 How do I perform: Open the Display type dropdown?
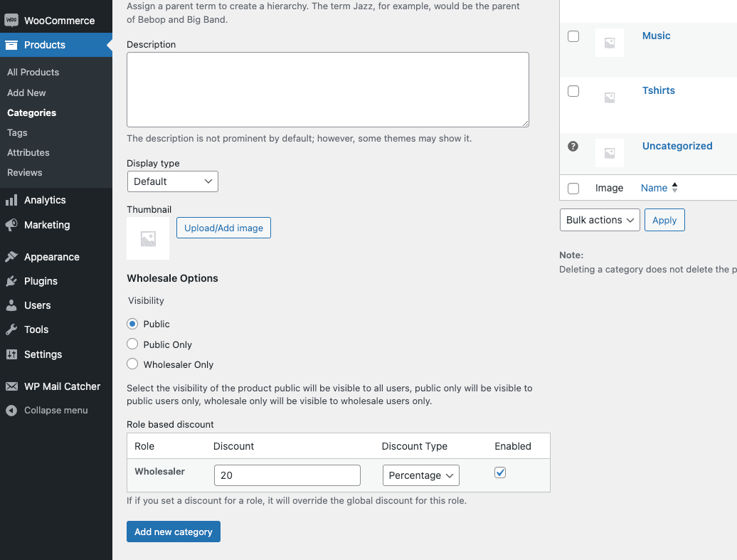tap(172, 181)
